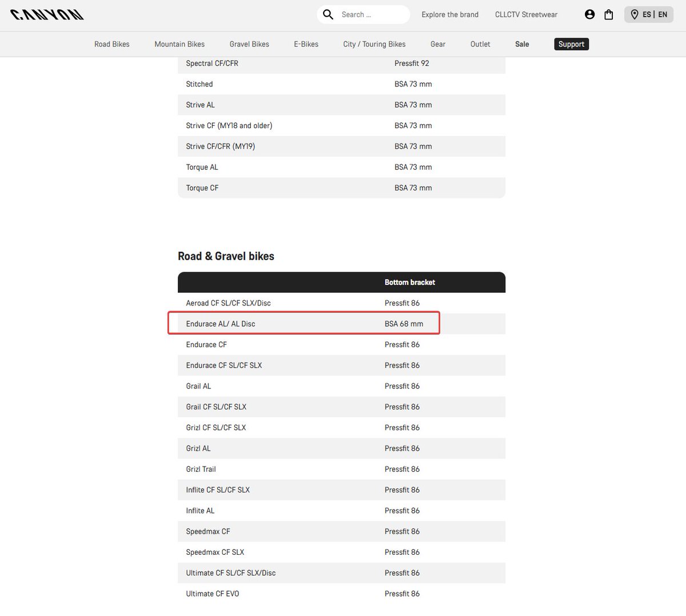Click the Grail AL row label
Viewport: 686px width, 616px height.
(x=198, y=386)
